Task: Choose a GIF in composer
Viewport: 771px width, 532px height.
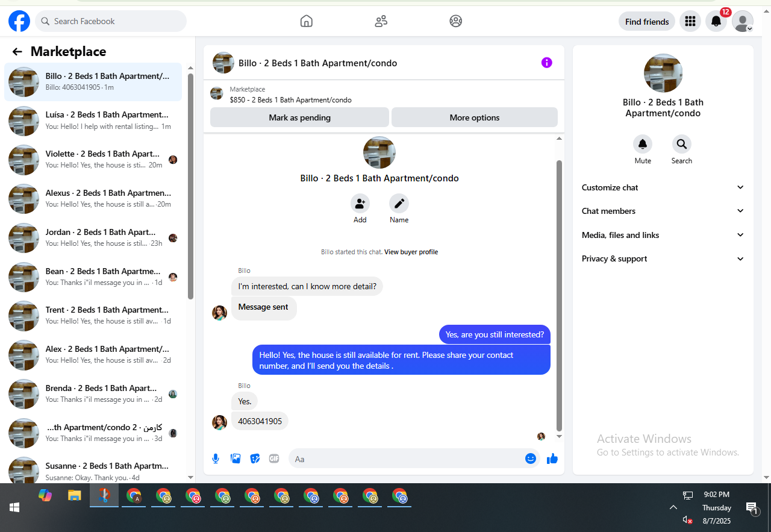Action: (x=274, y=459)
